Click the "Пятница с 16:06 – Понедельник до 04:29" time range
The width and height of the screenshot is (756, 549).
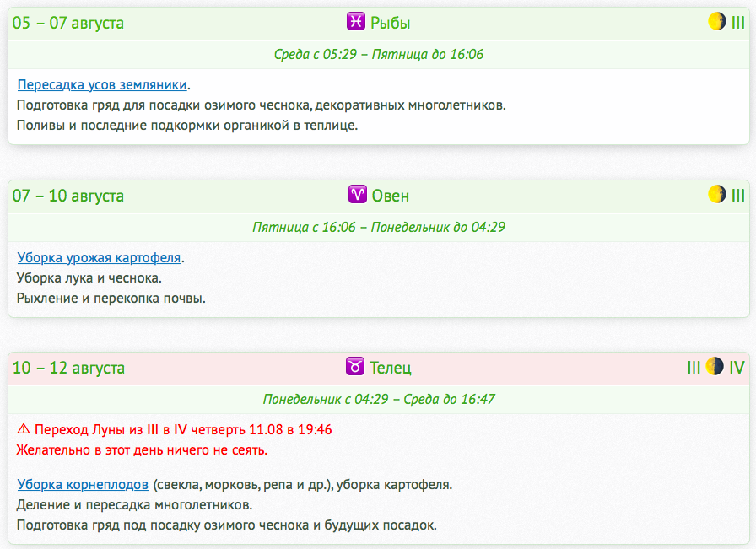click(378, 228)
